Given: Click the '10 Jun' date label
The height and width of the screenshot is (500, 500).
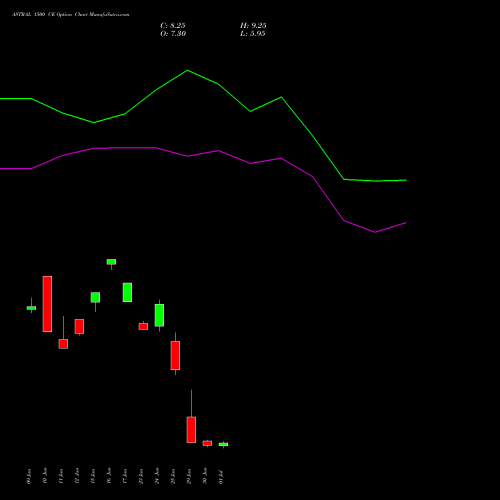Looking at the screenshot, I should (45, 475).
